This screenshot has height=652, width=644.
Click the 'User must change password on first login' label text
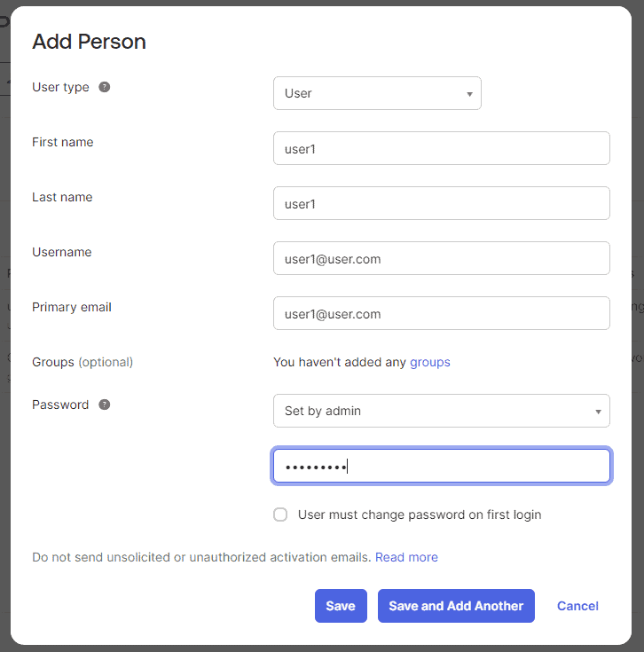pyautogui.click(x=419, y=515)
